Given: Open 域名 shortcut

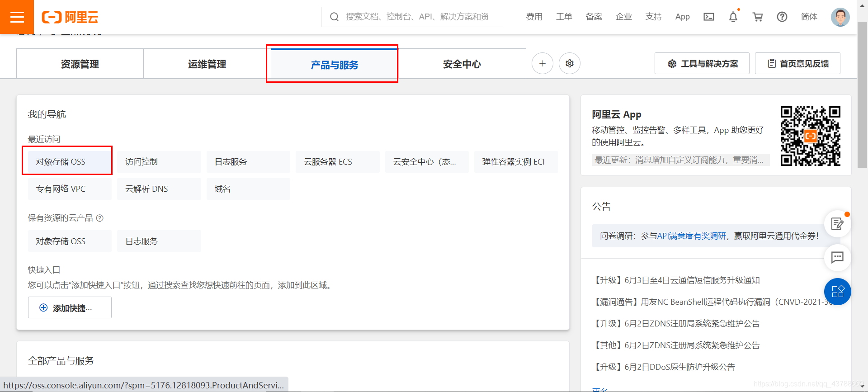Looking at the screenshot, I should pyautogui.click(x=248, y=189).
